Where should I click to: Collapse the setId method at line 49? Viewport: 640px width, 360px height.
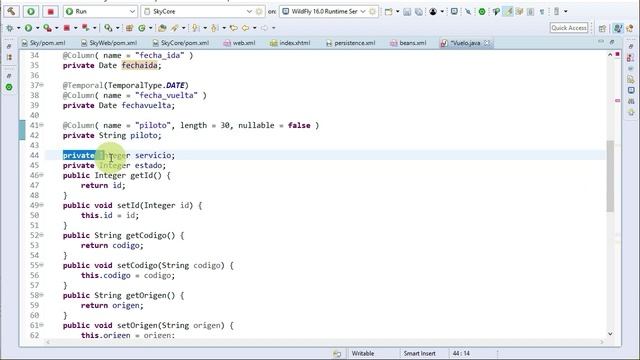42,205
